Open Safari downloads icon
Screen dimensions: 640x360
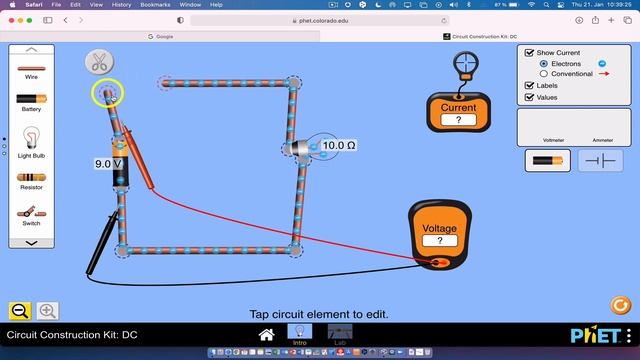tap(579, 20)
